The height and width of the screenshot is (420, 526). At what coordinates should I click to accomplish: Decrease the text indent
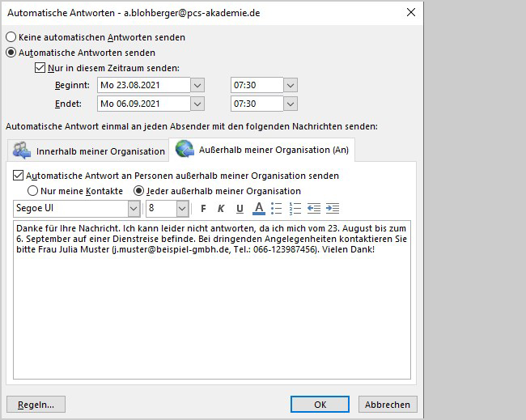[314, 208]
